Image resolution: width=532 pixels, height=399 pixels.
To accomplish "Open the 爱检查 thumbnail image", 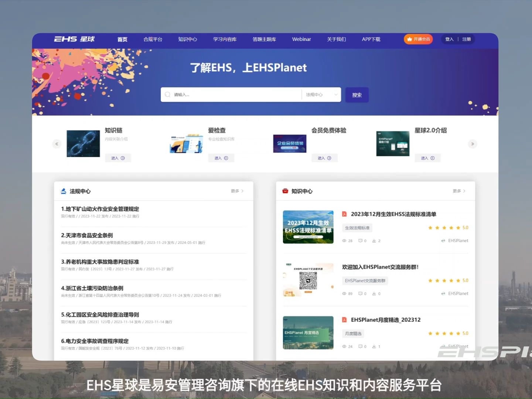I will (187, 144).
